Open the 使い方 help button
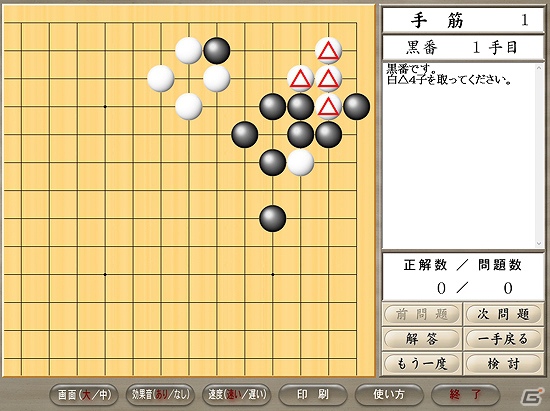The image size is (550, 411). click(389, 395)
